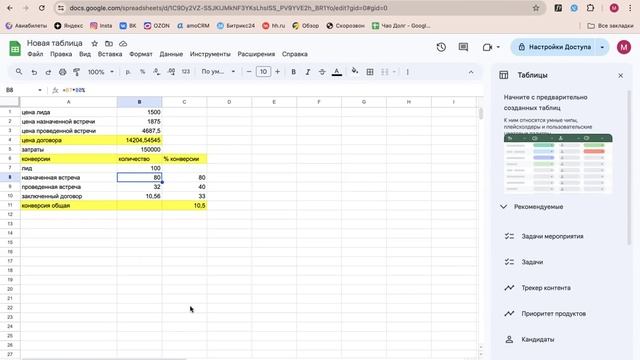640x360 pixels.
Task: Check the cloud save status icon
Action: (123, 43)
